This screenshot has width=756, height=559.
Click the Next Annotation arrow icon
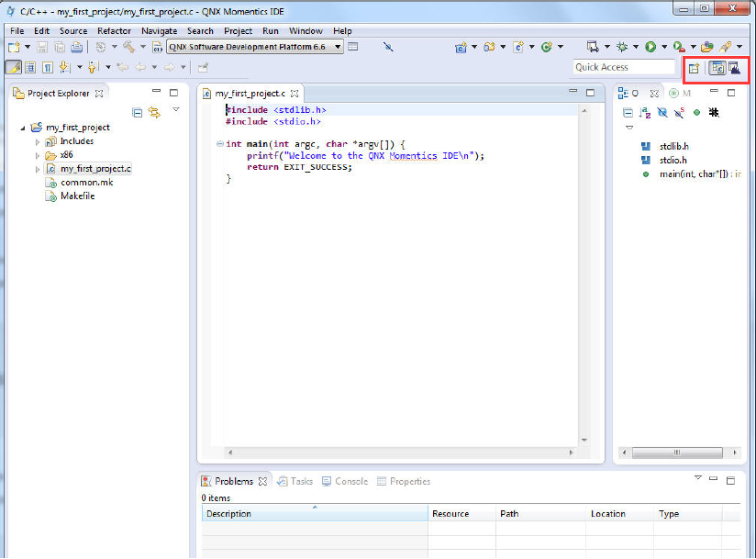click(x=65, y=68)
